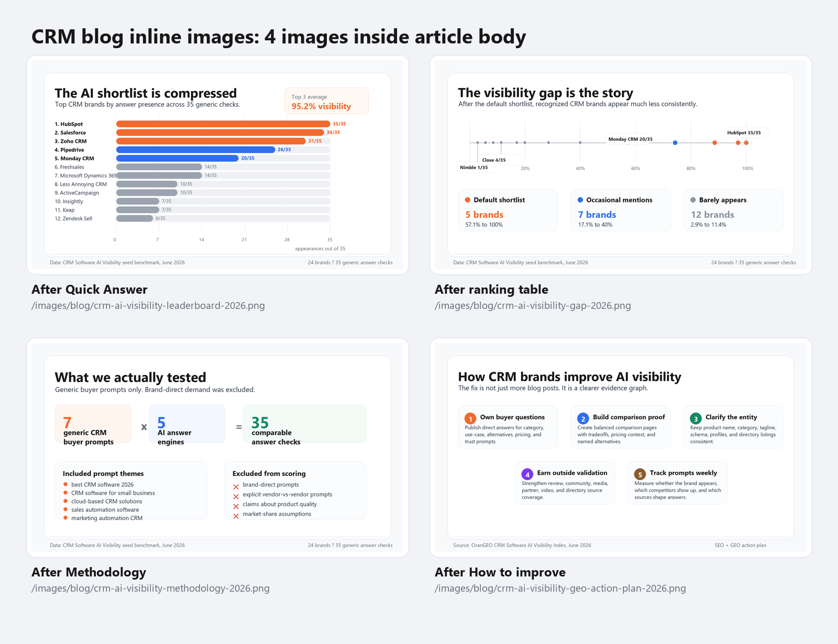Open the leaderboard chart thumbnail

coord(217,164)
